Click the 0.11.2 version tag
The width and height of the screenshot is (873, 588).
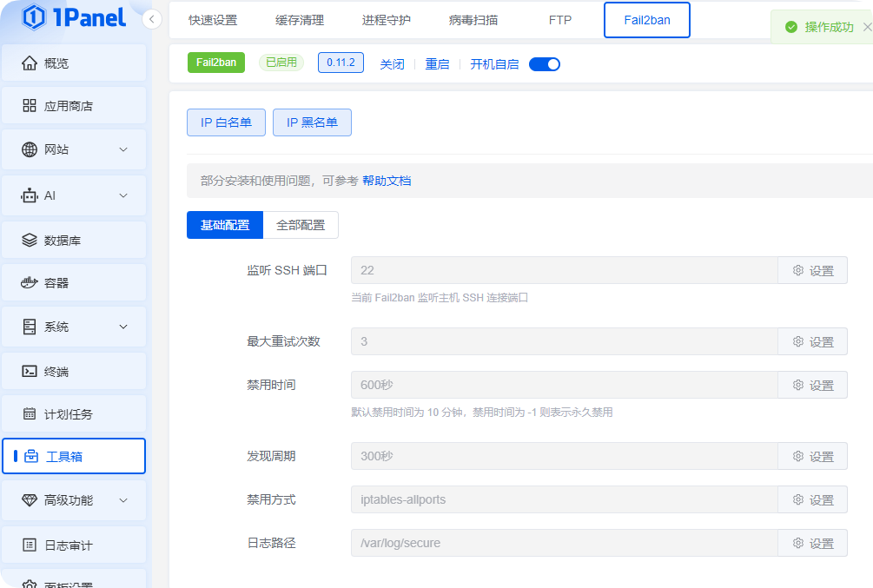[341, 63]
